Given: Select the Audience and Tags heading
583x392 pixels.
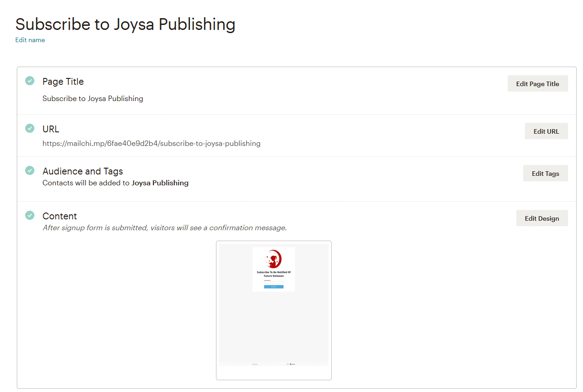Looking at the screenshot, I should coord(83,171).
